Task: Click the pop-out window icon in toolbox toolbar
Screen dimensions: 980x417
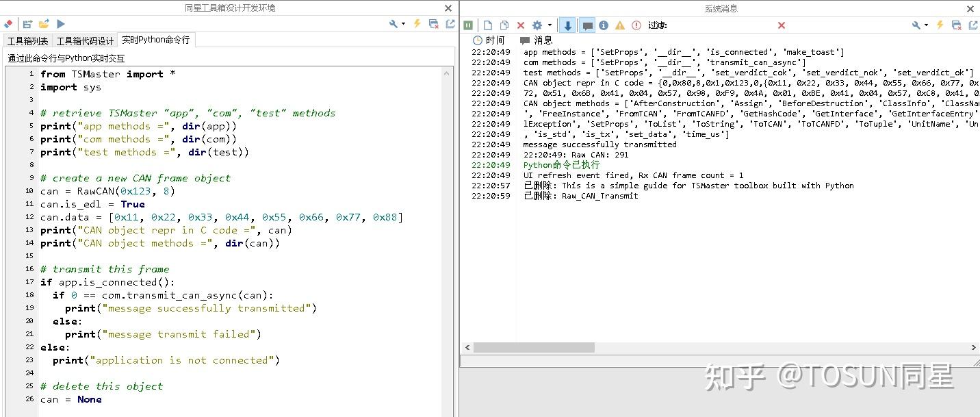Action: tap(450, 24)
